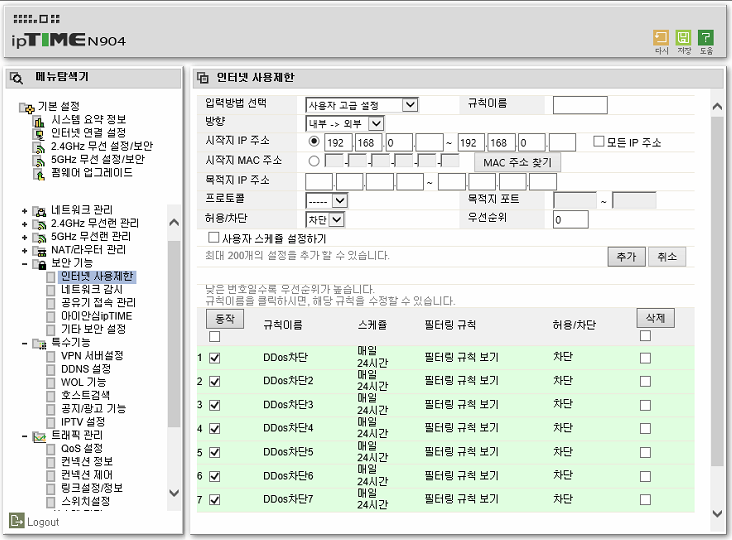Expand the 2.4GHz 무선랜 관리 node
The image size is (732, 540).
click(25, 224)
